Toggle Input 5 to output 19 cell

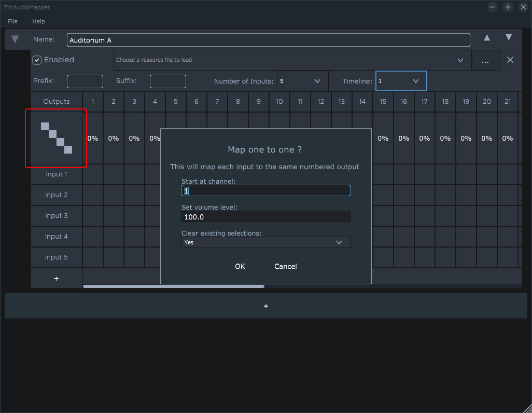[x=466, y=257]
